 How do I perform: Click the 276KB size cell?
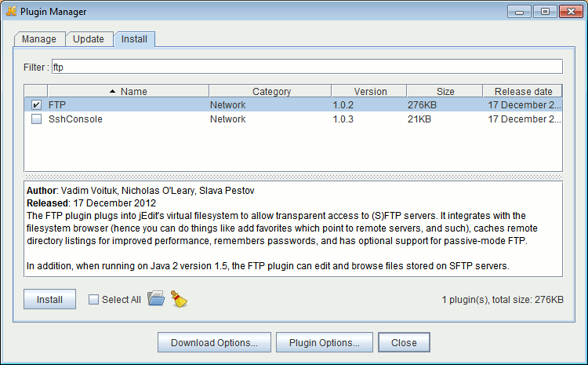(x=423, y=104)
